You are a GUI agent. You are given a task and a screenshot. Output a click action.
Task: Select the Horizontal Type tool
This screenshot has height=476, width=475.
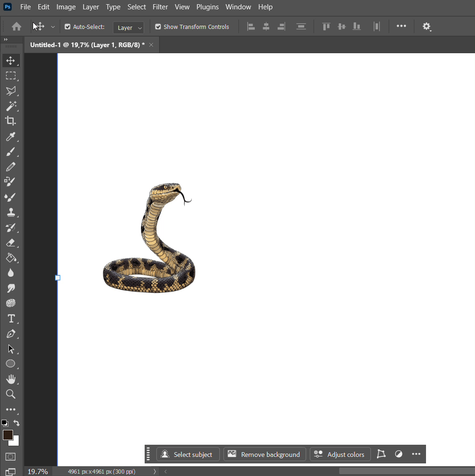[x=10, y=319]
